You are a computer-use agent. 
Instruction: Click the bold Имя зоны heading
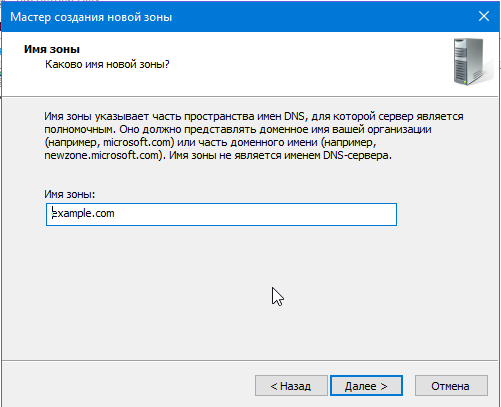click(52, 49)
